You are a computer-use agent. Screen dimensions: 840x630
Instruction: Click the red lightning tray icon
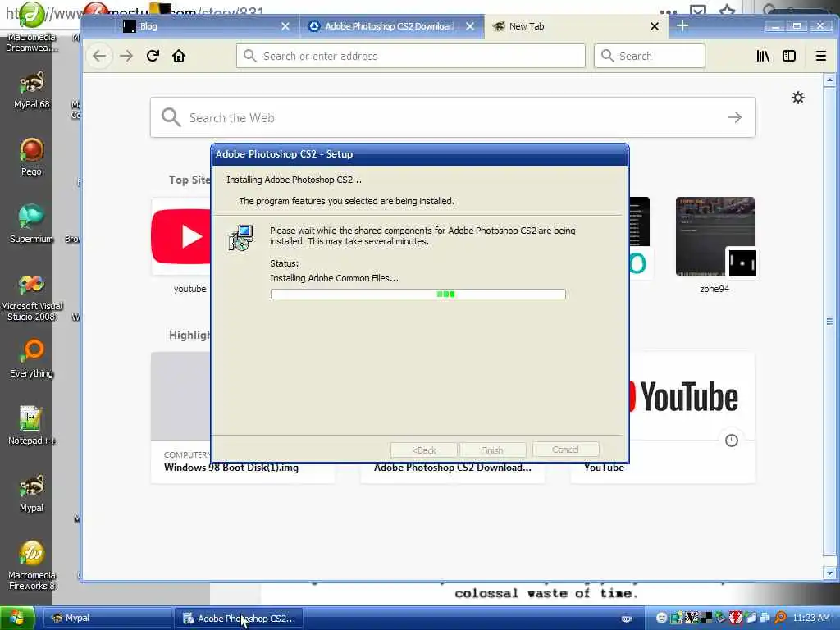pyautogui.click(x=736, y=619)
